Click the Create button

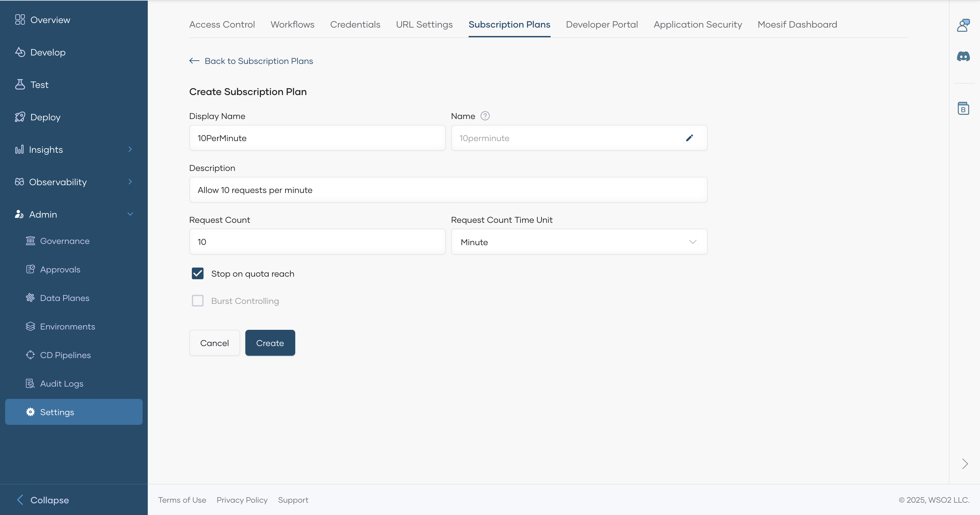click(x=270, y=342)
